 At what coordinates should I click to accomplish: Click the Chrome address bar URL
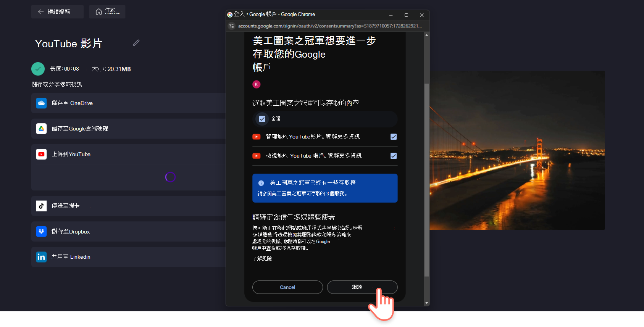pyautogui.click(x=330, y=26)
